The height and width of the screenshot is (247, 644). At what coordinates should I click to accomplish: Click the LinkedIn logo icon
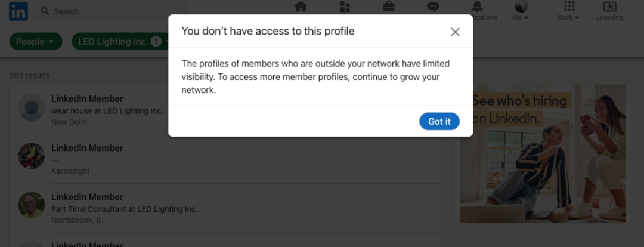pyautogui.click(x=18, y=11)
